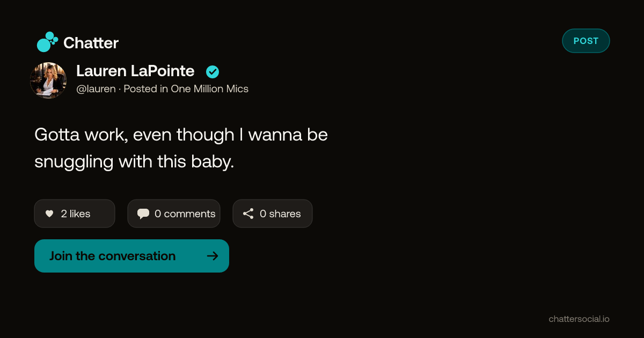This screenshot has height=338, width=644.
Task: Click the heart icon beside 2 likes
Action: click(x=49, y=214)
